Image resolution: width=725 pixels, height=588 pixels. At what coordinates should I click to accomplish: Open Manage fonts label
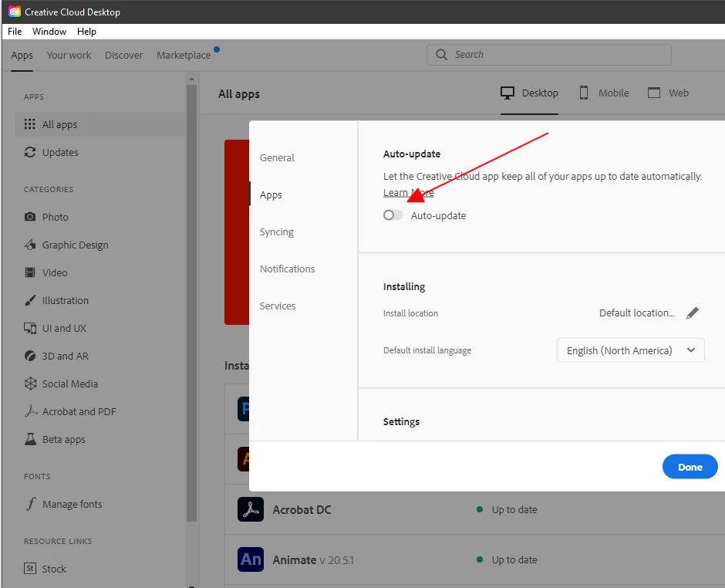point(72,504)
